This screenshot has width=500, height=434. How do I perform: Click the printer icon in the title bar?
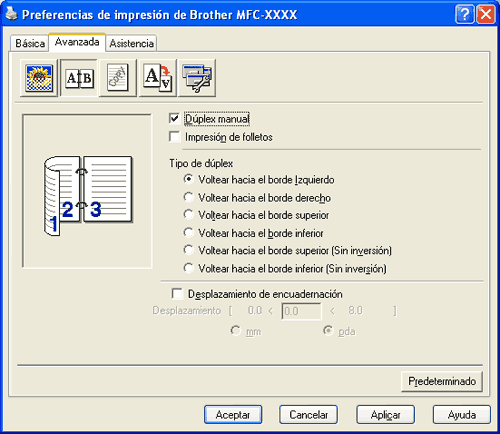11,14
